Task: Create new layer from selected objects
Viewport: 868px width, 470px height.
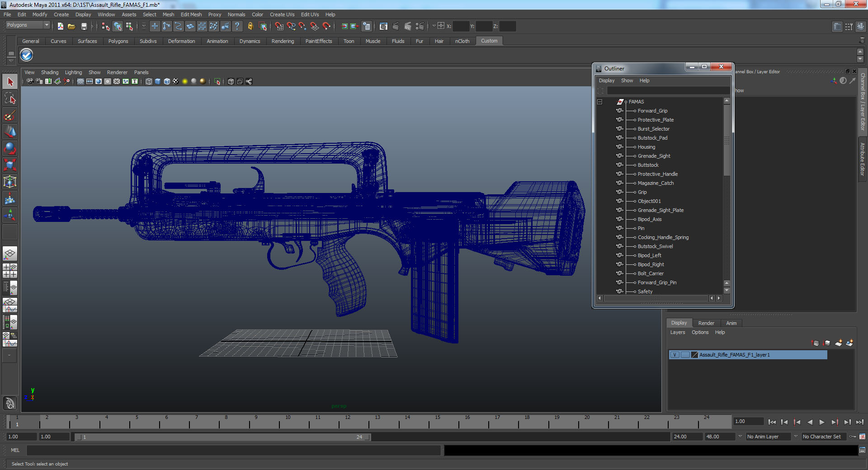Action: click(x=850, y=343)
